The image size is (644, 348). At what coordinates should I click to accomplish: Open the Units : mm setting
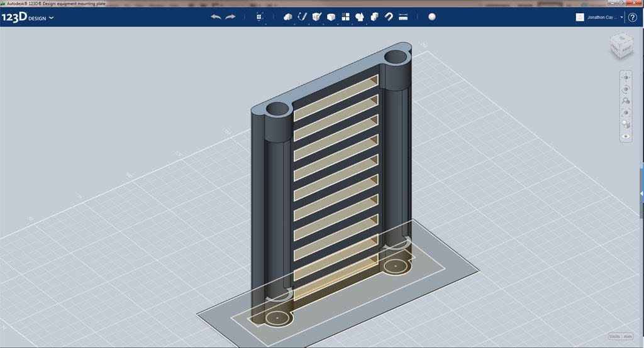(620, 336)
